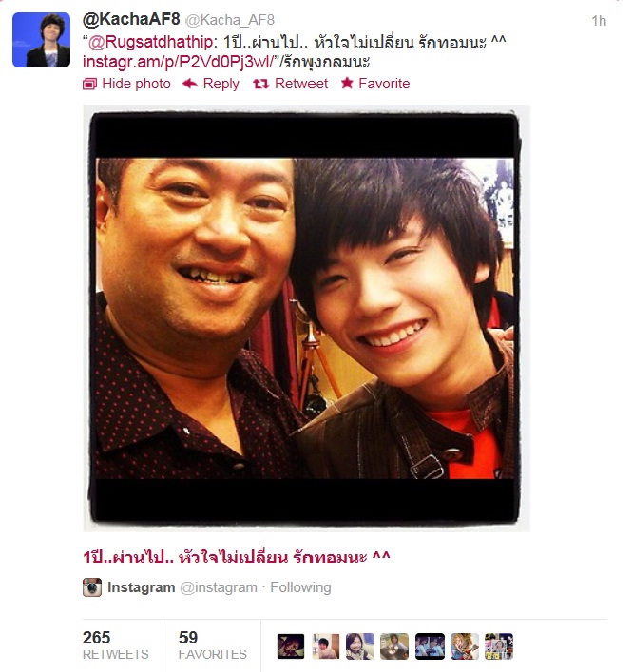Image resolution: width=633 pixels, height=672 pixels.
Task: Click the Favorite star icon
Action: pos(347,83)
